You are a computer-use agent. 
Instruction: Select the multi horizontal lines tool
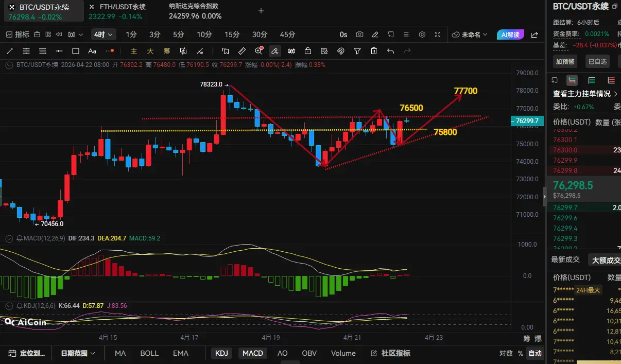(x=43, y=51)
